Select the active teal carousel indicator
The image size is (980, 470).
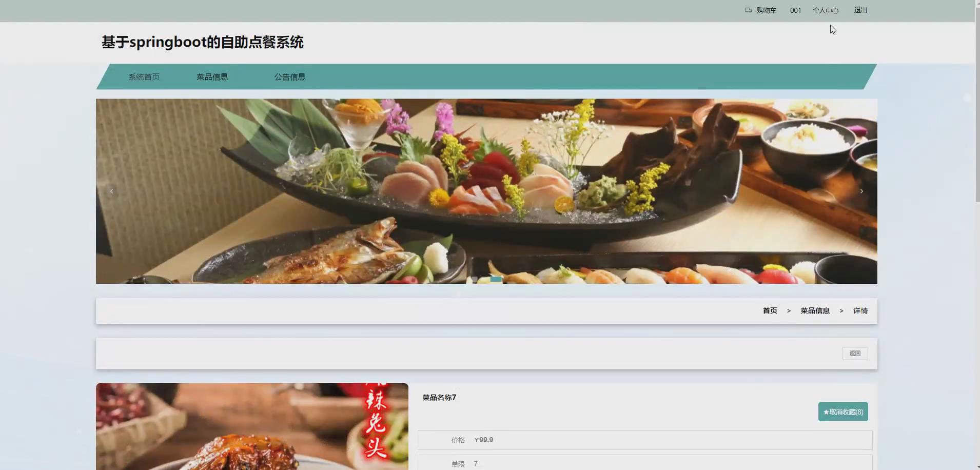coord(496,279)
